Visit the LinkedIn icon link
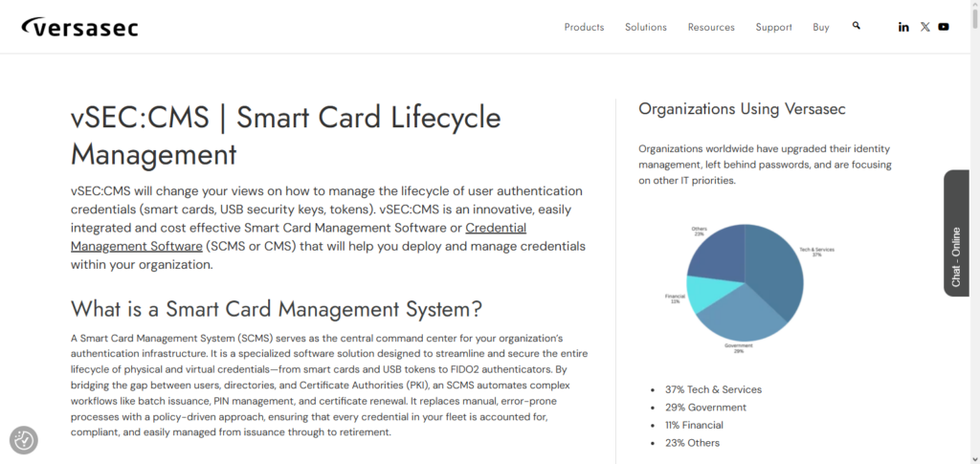The height and width of the screenshot is (464, 980). click(x=903, y=27)
